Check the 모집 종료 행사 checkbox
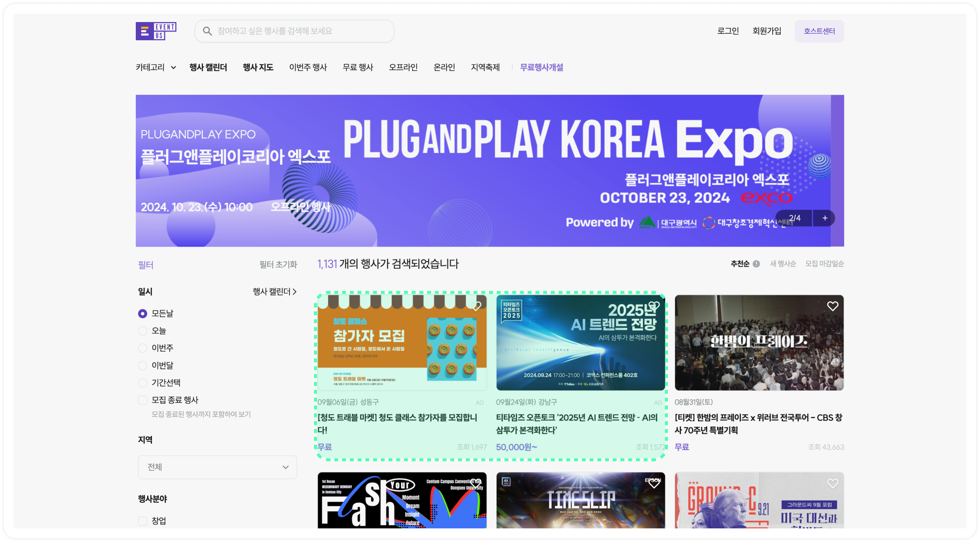Image resolution: width=980 pixels, height=542 pixels. 143,400
